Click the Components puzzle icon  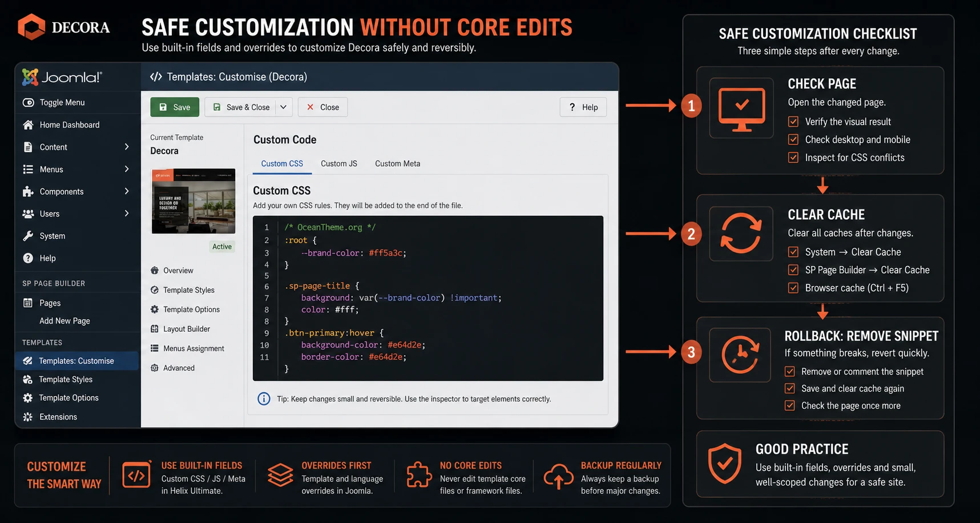pos(28,191)
